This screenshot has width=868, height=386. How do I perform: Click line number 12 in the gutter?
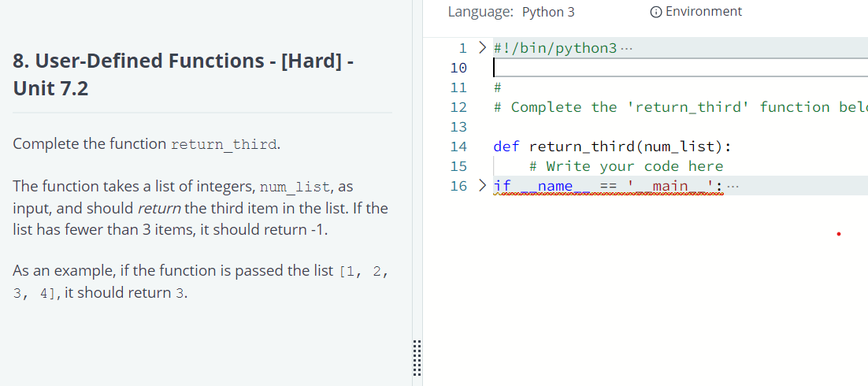(458, 107)
